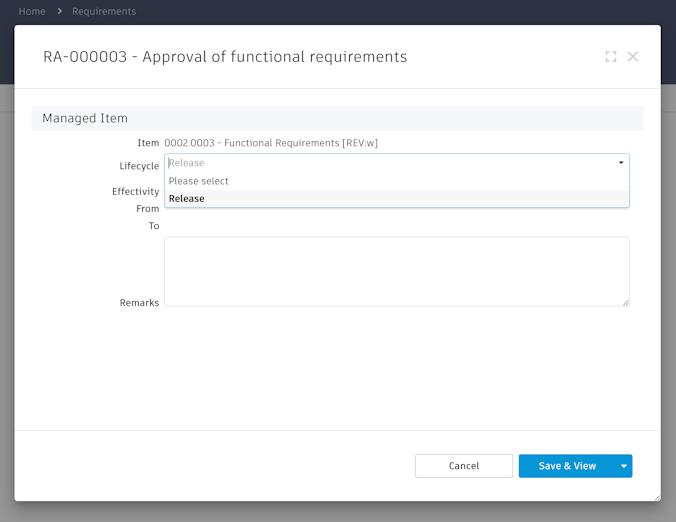The image size is (676, 522).
Task: Click the dialog's bottom-right resize handle
Action: tap(656, 497)
